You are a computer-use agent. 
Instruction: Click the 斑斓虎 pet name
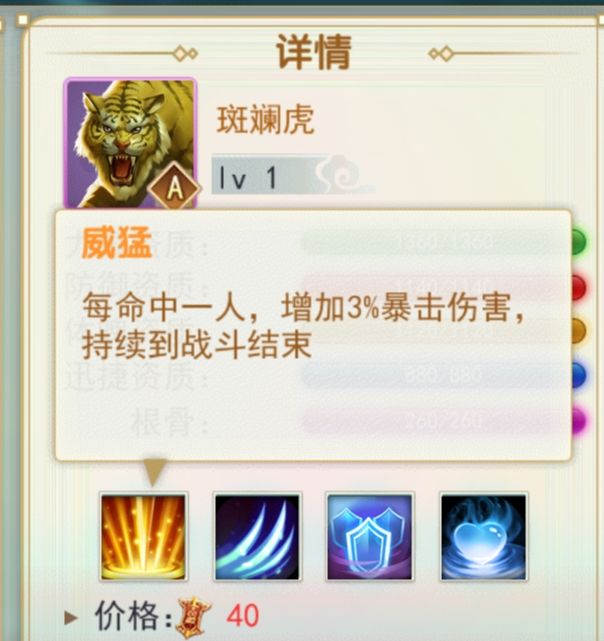265,120
